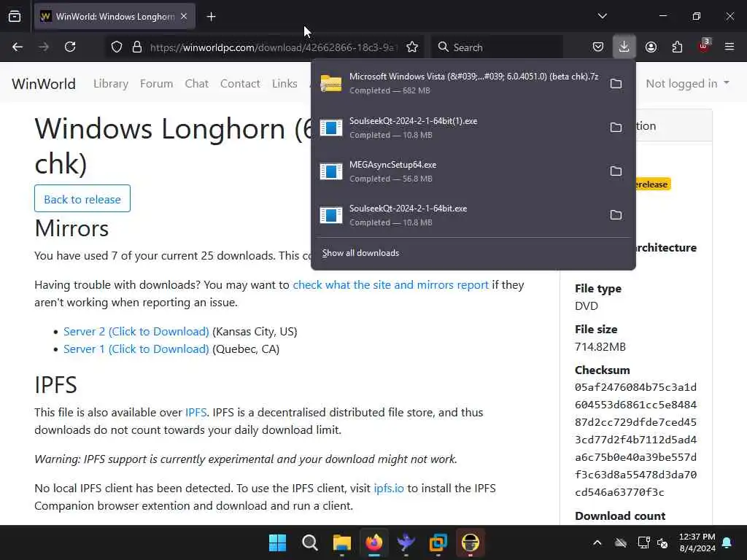Open SoulseekQt-2024-2-1-64bit.exe download entry
Screen dimensions: 747x560
(460, 215)
